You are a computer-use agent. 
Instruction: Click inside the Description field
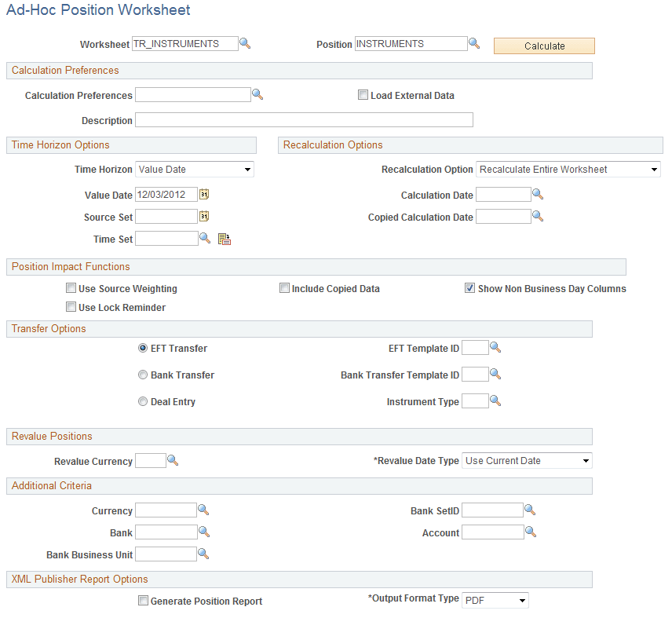[x=305, y=119]
